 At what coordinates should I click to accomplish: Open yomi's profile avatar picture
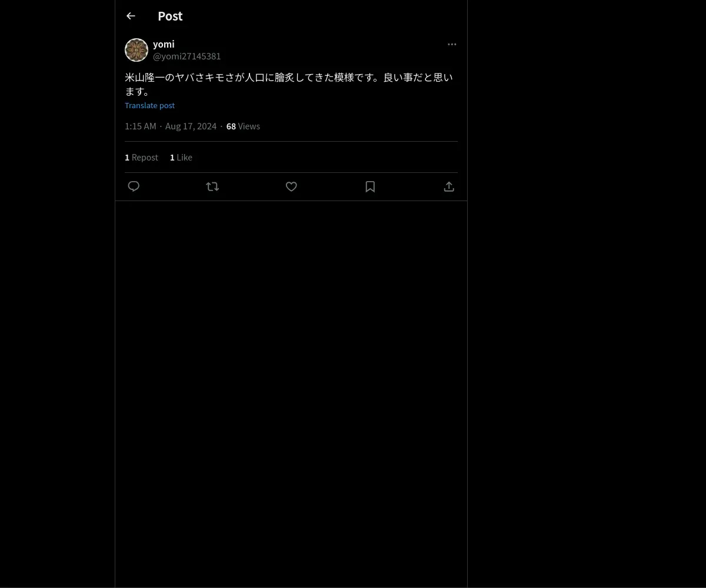[x=136, y=50]
